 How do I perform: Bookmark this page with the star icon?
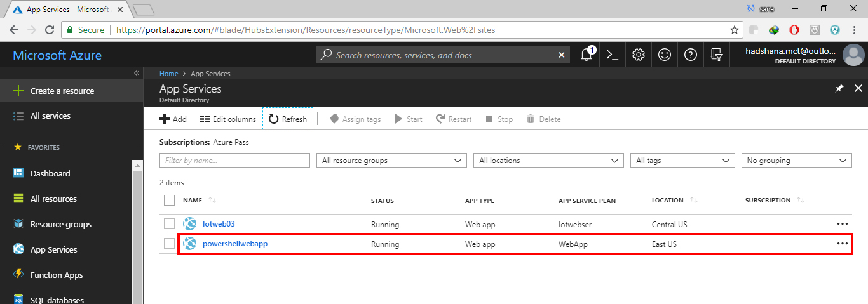(x=735, y=30)
